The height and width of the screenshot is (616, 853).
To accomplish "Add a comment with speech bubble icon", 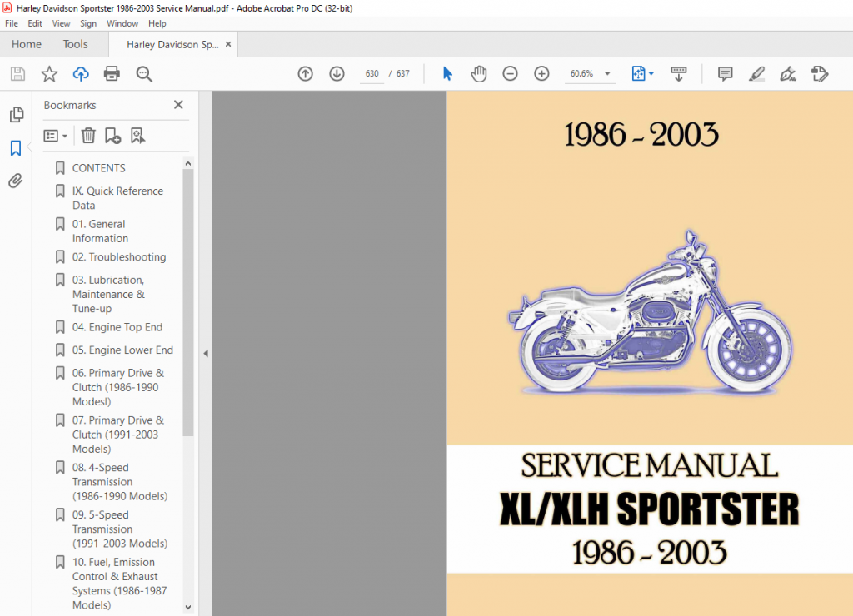I will [726, 73].
